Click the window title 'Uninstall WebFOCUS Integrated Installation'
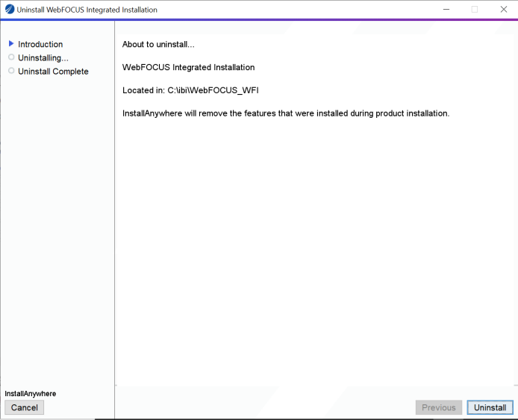This screenshot has height=420, width=518. tap(87, 10)
